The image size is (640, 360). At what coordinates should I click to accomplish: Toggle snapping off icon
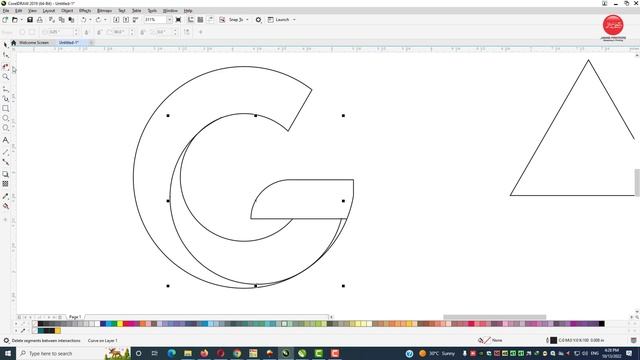coord(222,20)
